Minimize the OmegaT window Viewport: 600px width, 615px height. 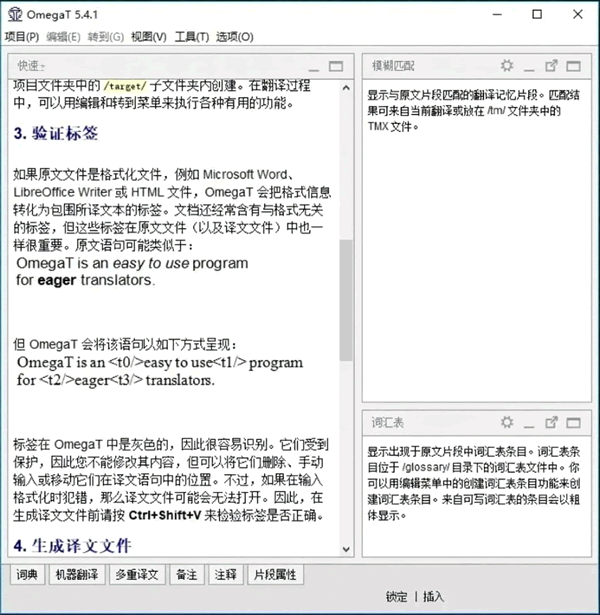(497, 15)
